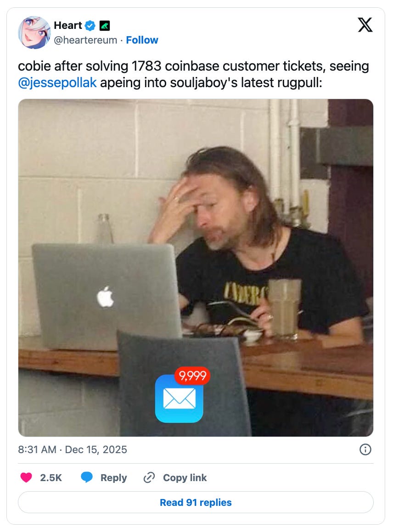Click Read 91 replies button
The width and height of the screenshot is (393, 532).
click(x=196, y=502)
